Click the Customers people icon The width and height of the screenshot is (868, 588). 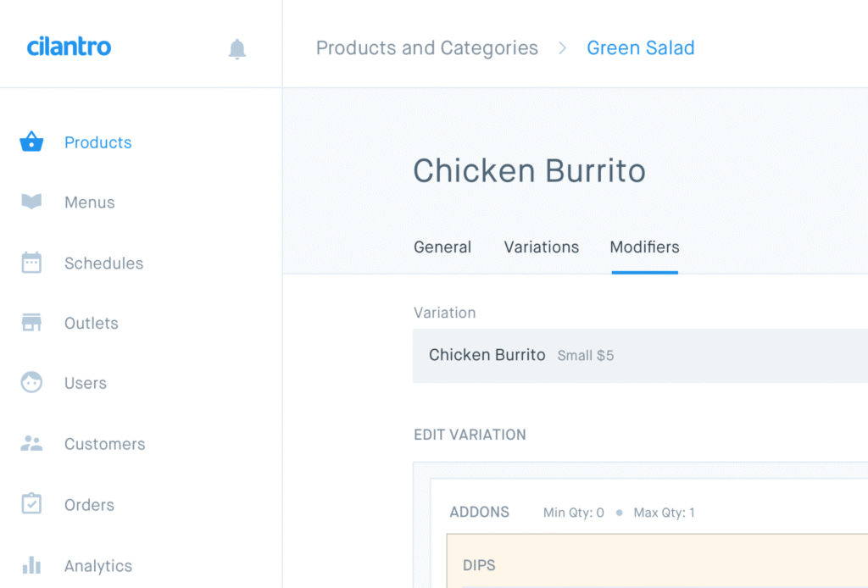(x=31, y=443)
